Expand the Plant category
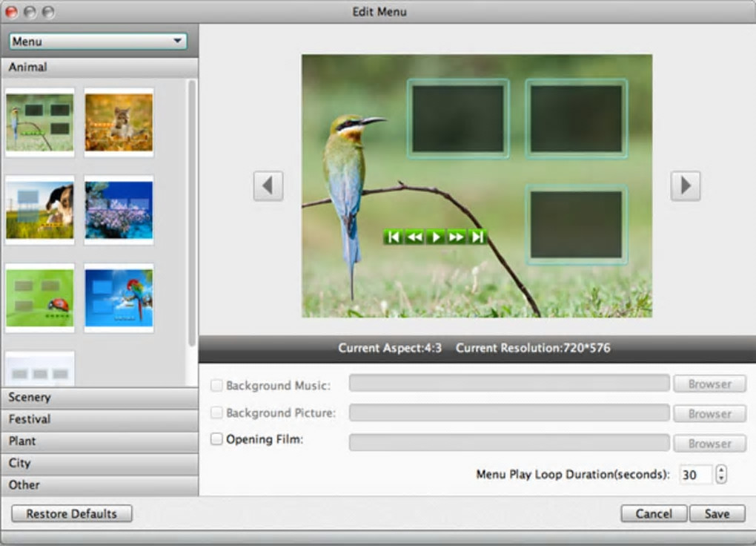The width and height of the screenshot is (756, 546). click(99, 441)
